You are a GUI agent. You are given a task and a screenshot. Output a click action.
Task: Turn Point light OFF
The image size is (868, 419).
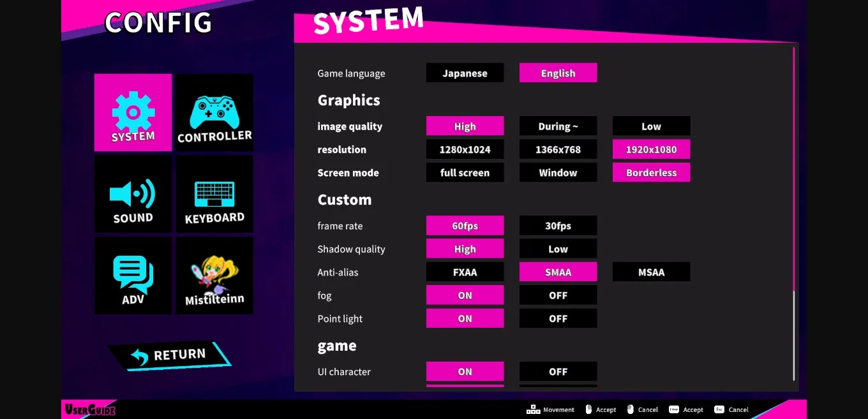(x=558, y=318)
